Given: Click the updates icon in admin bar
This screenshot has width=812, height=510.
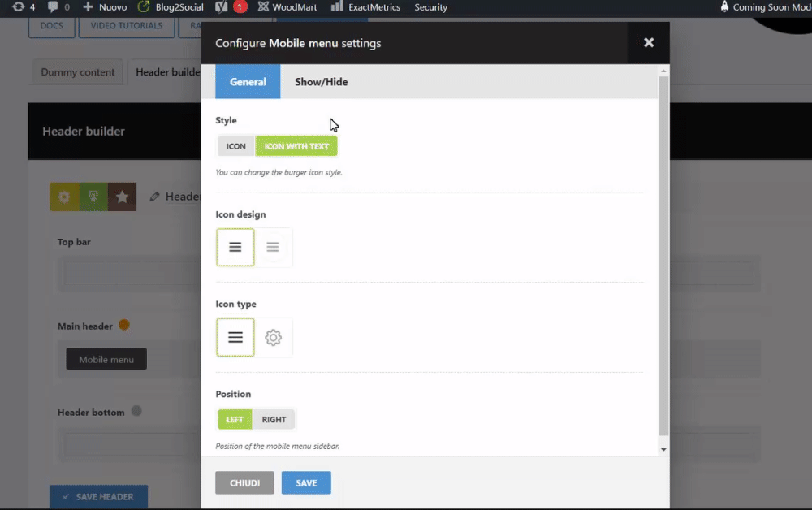Looking at the screenshot, I should tap(19, 6).
